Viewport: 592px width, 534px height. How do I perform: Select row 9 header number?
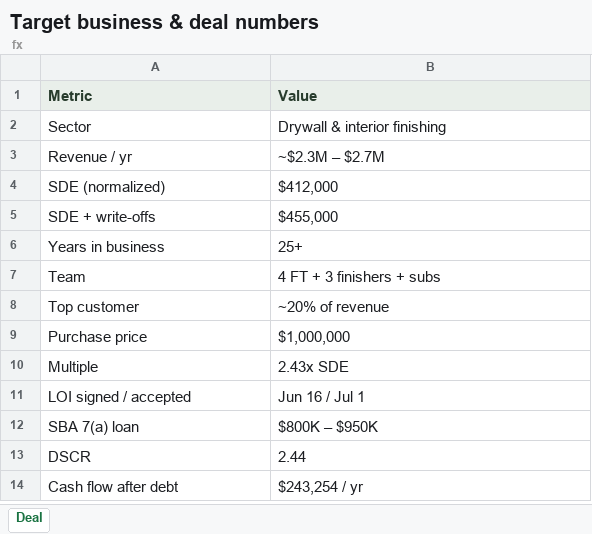(20, 336)
